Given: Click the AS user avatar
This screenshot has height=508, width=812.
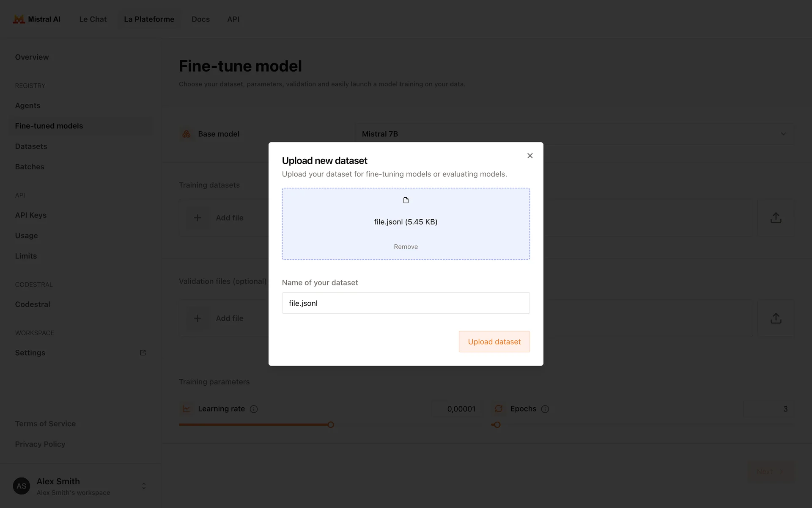Looking at the screenshot, I should [x=22, y=486].
